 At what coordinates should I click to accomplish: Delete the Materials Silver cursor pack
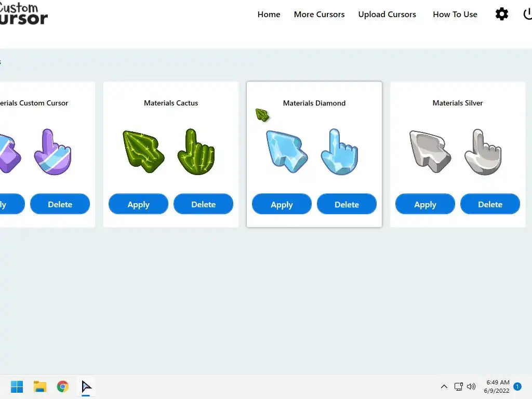point(490,204)
